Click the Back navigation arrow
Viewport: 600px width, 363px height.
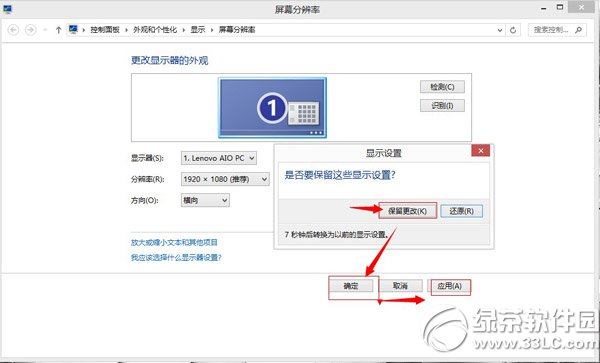pyautogui.click(x=13, y=30)
